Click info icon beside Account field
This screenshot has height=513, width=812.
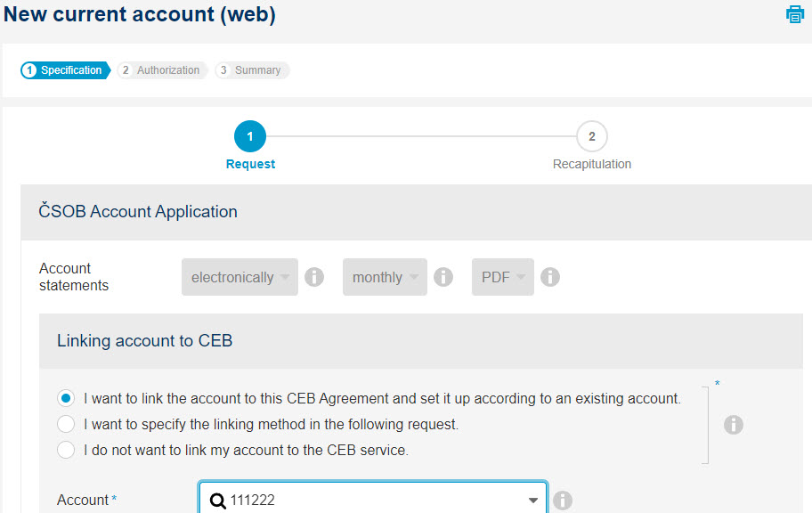[563, 500]
